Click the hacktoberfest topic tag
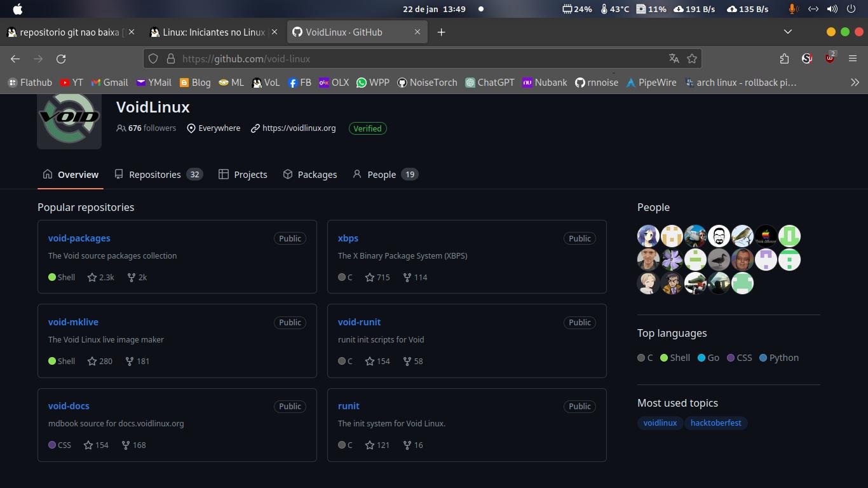 (x=716, y=423)
